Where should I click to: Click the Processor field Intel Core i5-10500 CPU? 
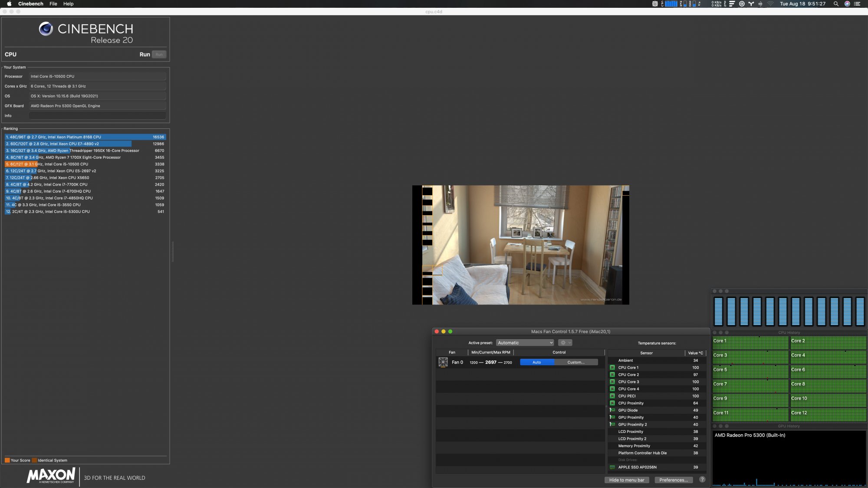click(x=98, y=76)
